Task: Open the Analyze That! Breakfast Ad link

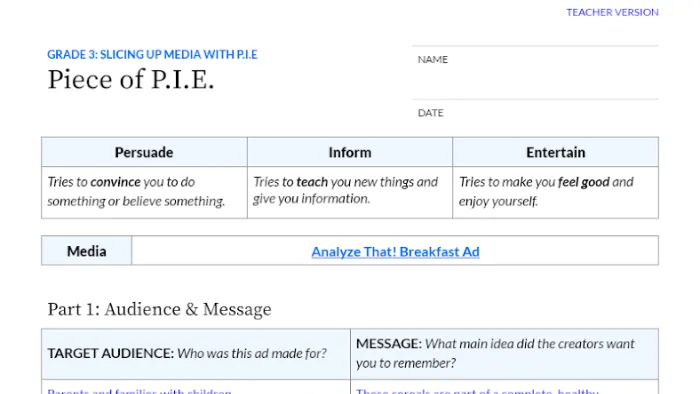Action: [x=395, y=252]
